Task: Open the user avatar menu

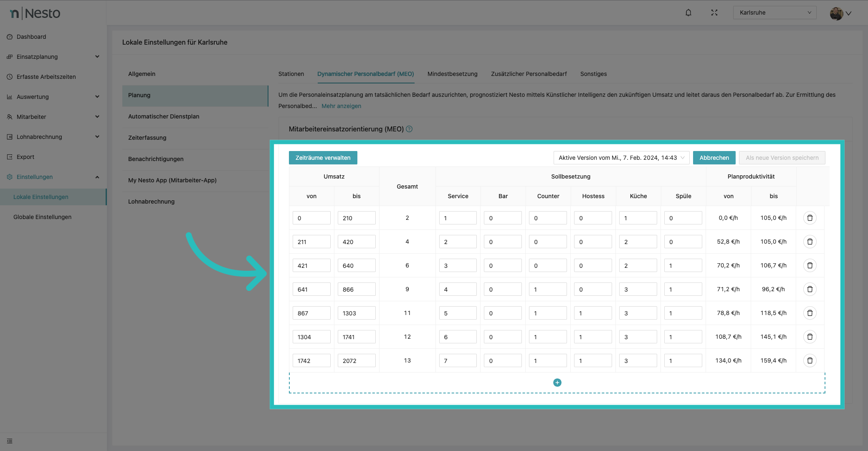Action: point(840,13)
